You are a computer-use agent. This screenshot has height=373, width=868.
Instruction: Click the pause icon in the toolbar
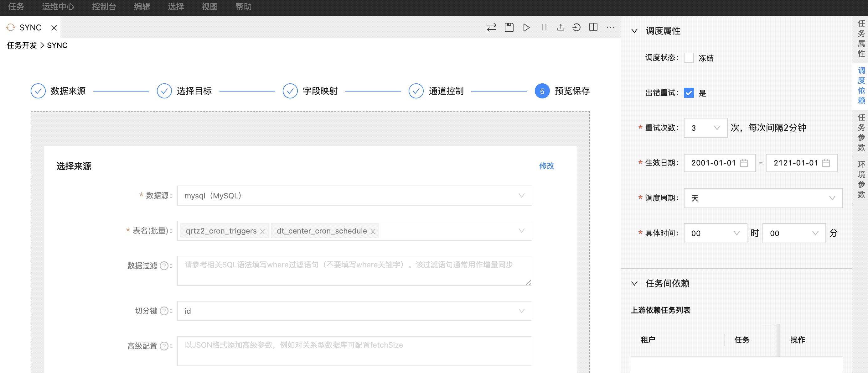544,27
